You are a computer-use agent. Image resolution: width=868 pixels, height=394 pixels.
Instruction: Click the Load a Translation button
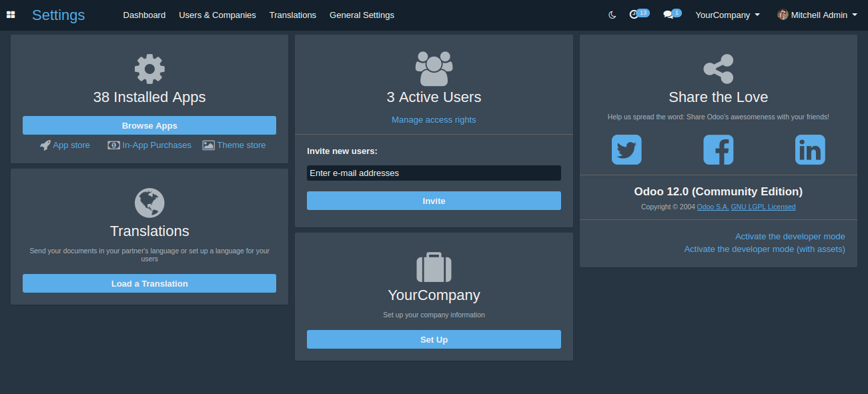149,283
